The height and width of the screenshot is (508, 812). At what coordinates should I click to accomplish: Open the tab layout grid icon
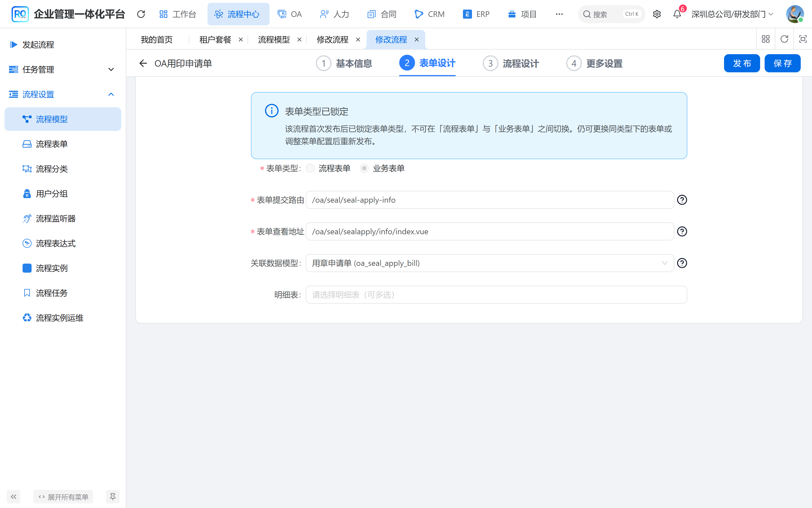click(766, 39)
